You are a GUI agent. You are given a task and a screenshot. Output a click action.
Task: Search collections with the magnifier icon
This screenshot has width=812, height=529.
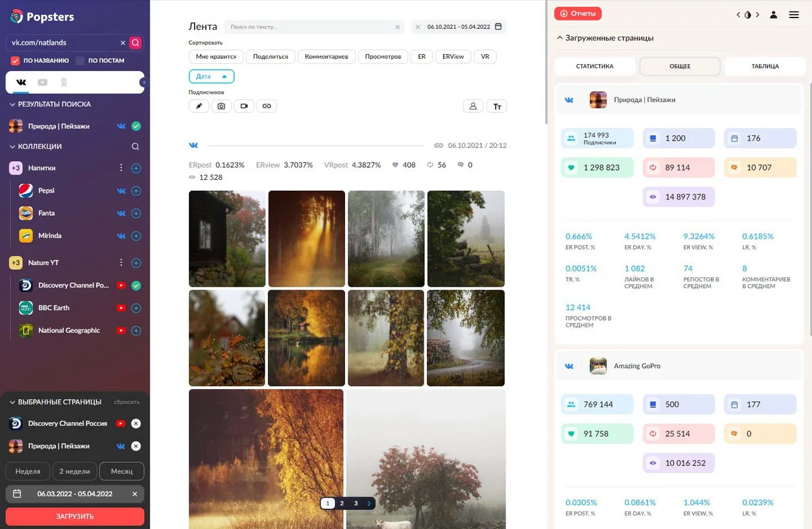click(135, 147)
